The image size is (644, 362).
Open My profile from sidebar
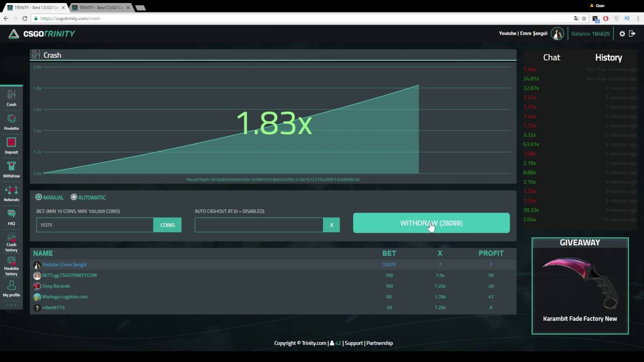[11, 289]
